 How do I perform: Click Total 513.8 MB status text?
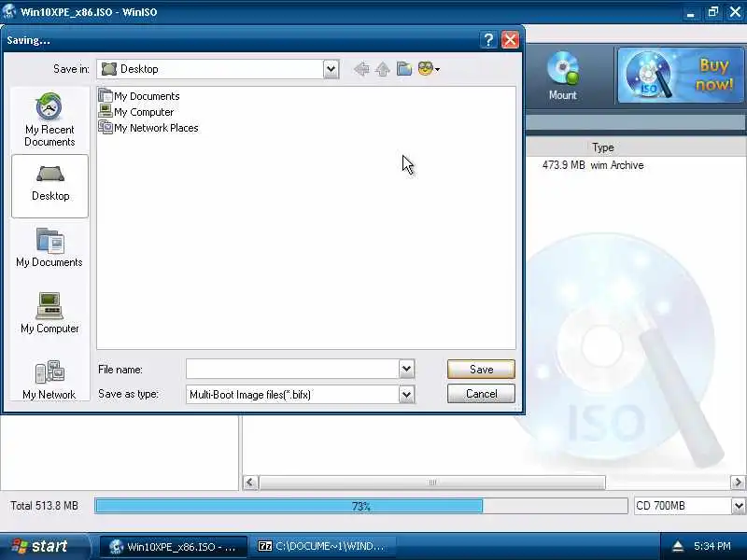coord(44,506)
